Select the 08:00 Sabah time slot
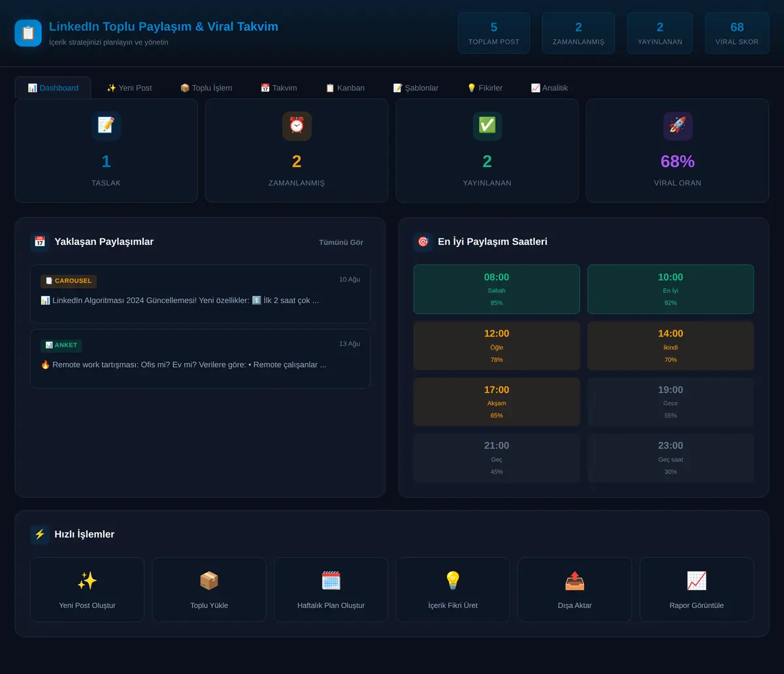The height and width of the screenshot is (674, 784). pos(497,289)
